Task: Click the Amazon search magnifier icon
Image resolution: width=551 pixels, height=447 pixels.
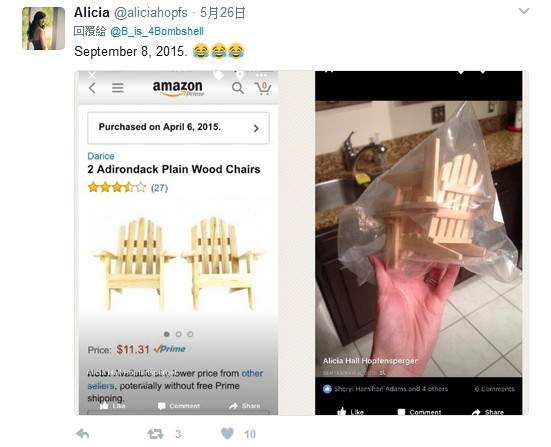Action: (x=238, y=88)
